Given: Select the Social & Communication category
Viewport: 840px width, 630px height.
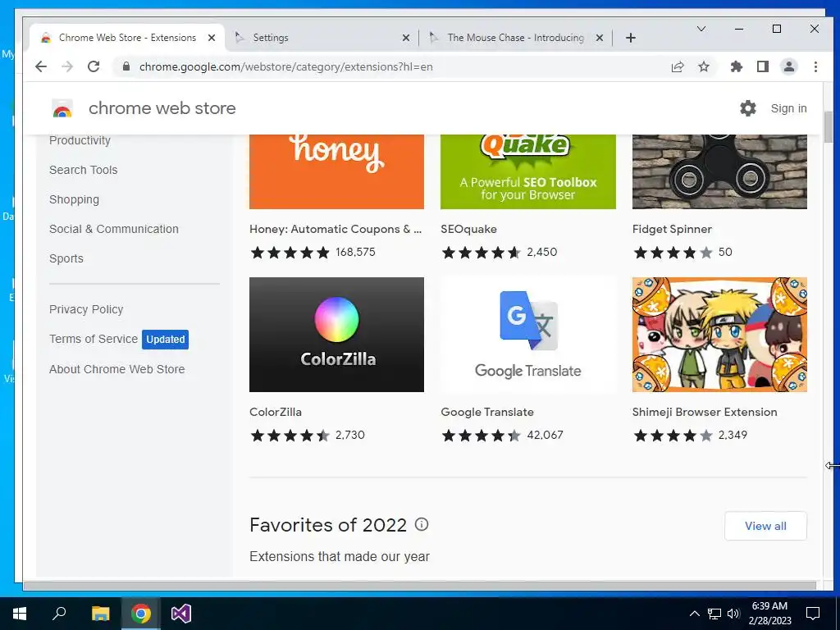Looking at the screenshot, I should click(114, 229).
